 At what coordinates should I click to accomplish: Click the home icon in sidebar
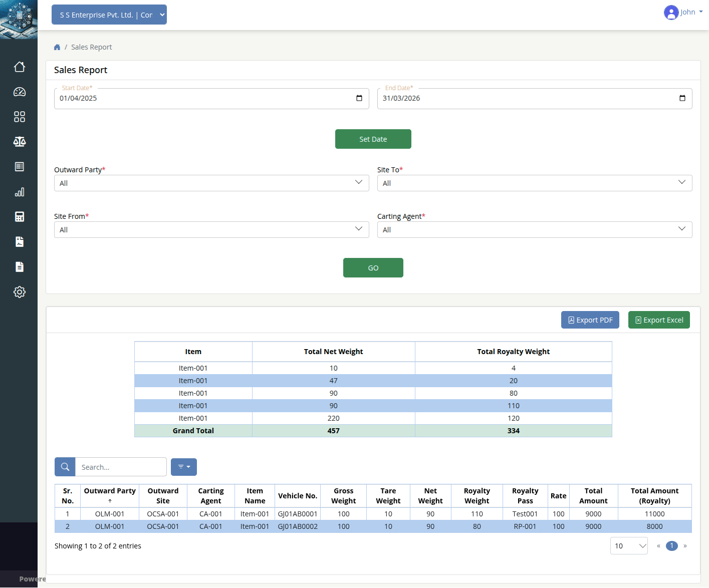(20, 67)
